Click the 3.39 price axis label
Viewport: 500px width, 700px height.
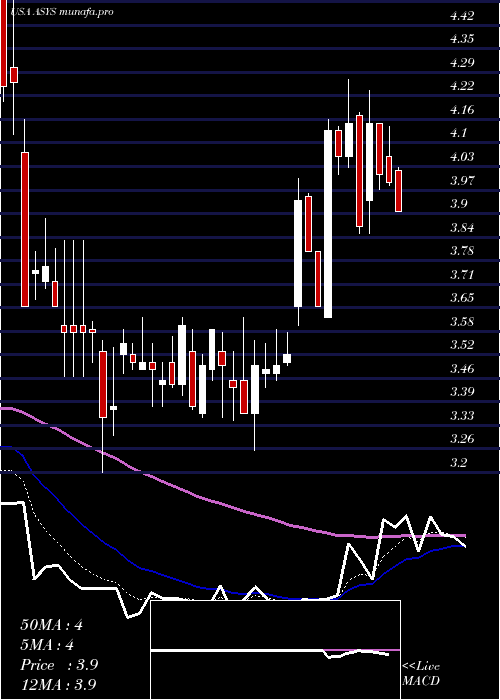point(462,392)
